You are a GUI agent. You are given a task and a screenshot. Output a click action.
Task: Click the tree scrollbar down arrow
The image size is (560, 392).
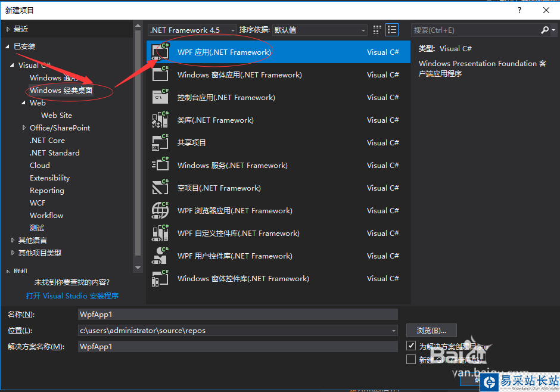pos(138,267)
